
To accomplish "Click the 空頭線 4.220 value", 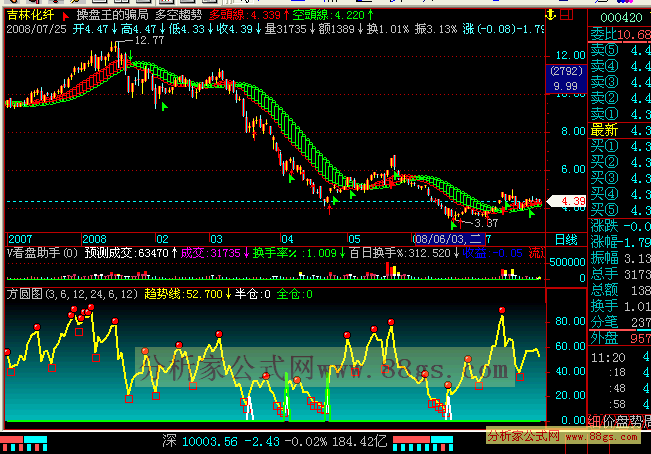I will tap(333, 15).
